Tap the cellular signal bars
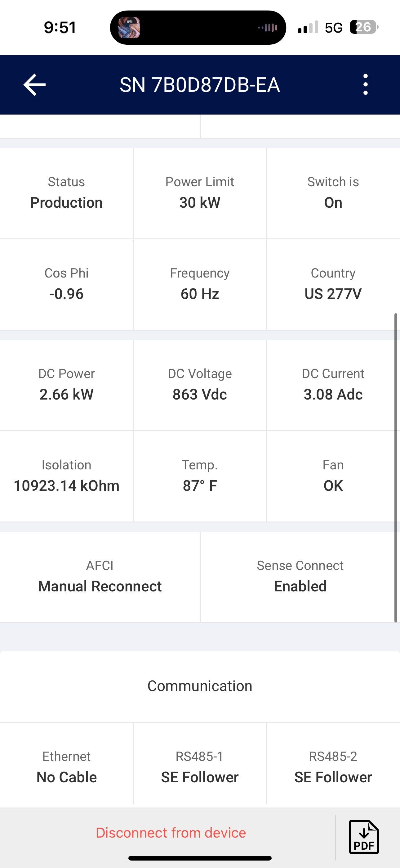The image size is (400, 868). pos(308,27)
